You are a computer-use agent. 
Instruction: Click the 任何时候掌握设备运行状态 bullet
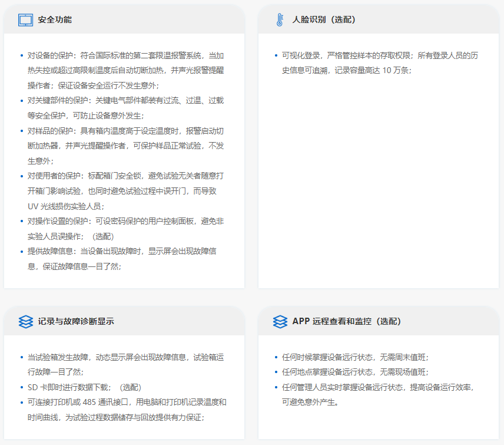(354, 357)
